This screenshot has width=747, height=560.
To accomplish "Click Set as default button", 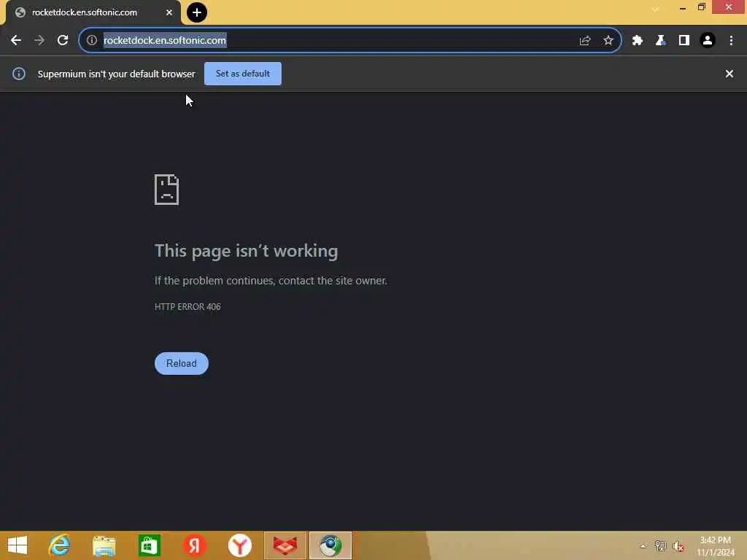I will [242, 74].
